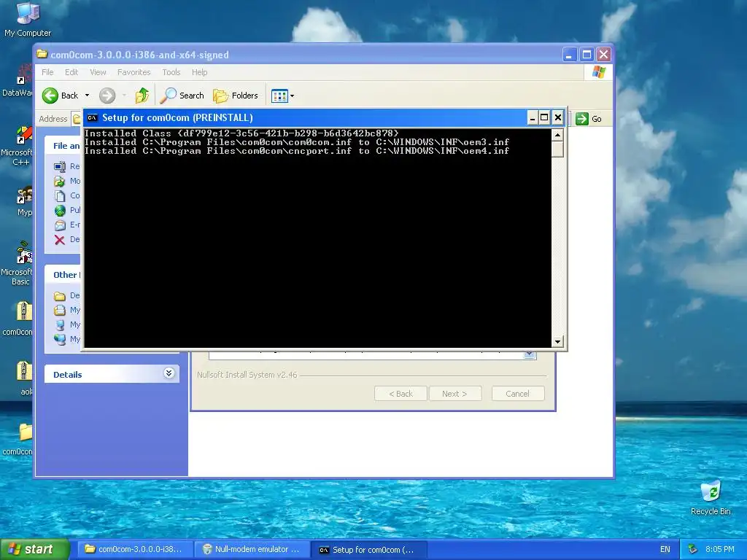Click the My Documents icon under Other Places
747x560 pixels.
click(x=60, y=311)
